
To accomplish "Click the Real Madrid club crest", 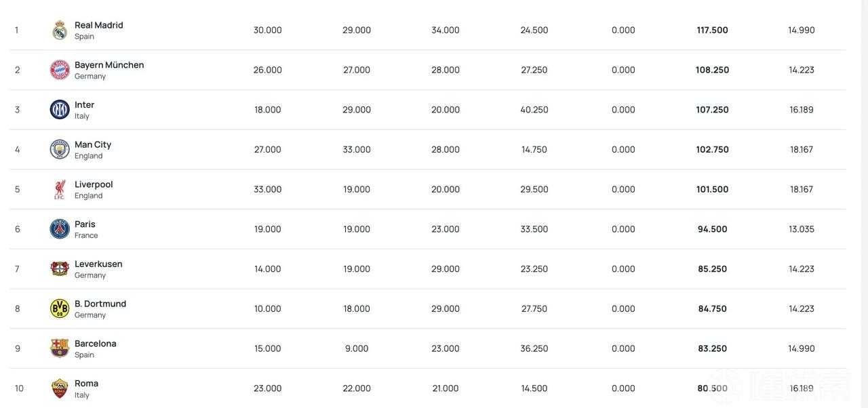I will pos(60,30).
